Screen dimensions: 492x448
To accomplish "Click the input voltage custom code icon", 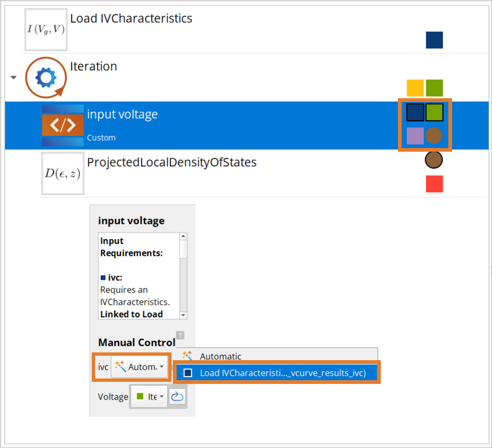I will (x=63, y=125).
